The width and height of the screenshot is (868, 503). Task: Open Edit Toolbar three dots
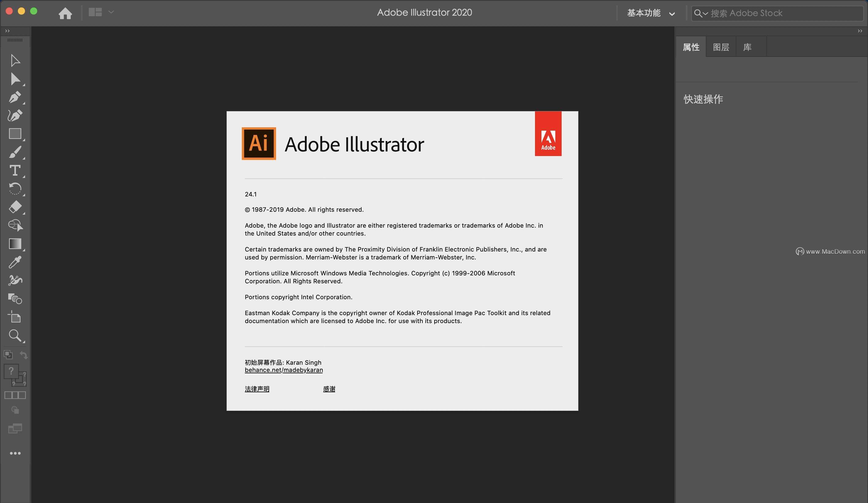pos(15,453)
